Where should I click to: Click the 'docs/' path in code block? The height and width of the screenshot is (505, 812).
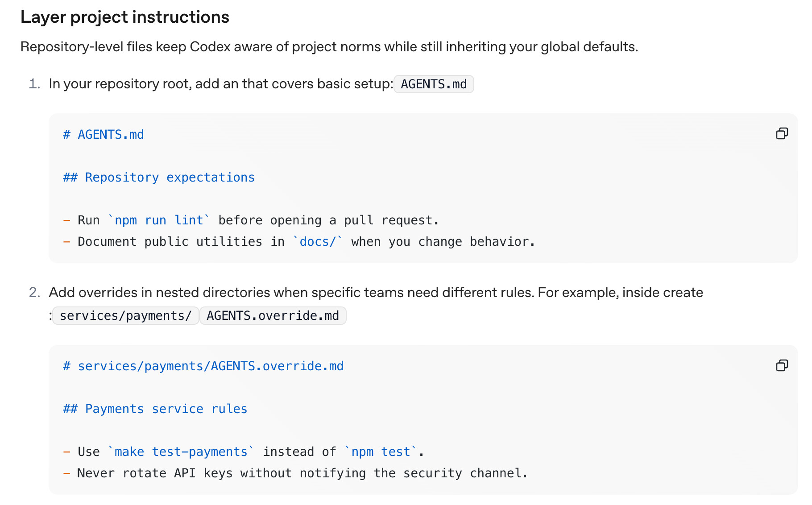pyautogui.click(x=318, y=241)
